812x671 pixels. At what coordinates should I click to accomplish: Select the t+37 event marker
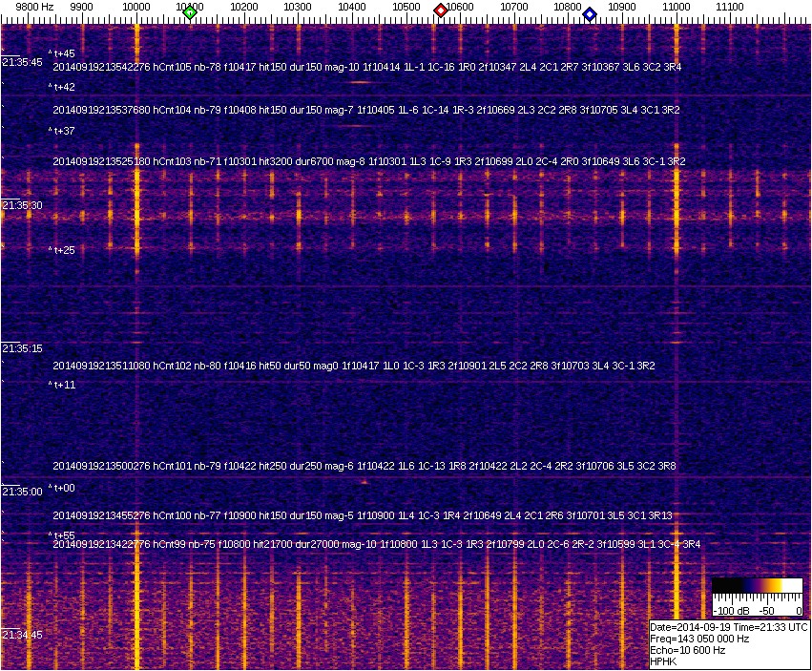[62, 131]
